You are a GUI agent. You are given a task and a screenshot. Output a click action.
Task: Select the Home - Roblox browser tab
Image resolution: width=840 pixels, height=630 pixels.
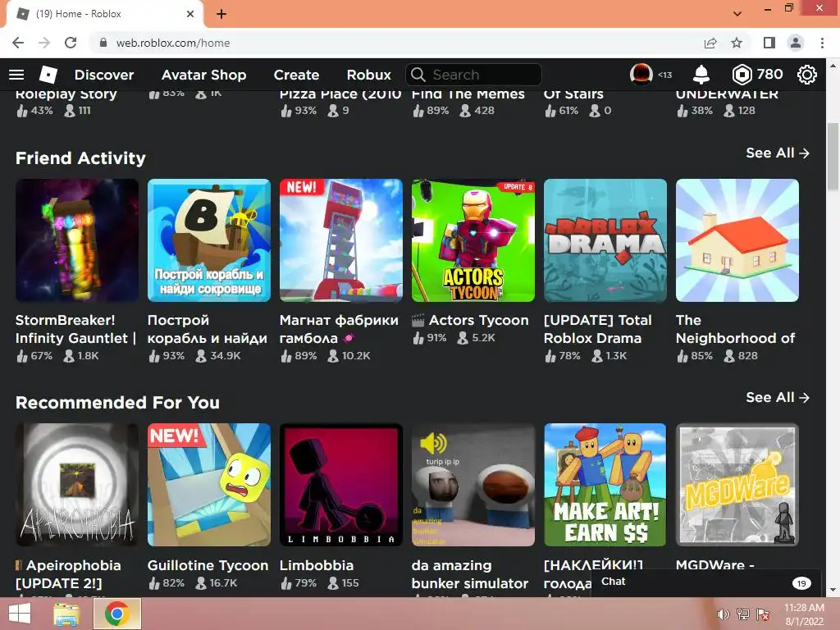point(104,14)
